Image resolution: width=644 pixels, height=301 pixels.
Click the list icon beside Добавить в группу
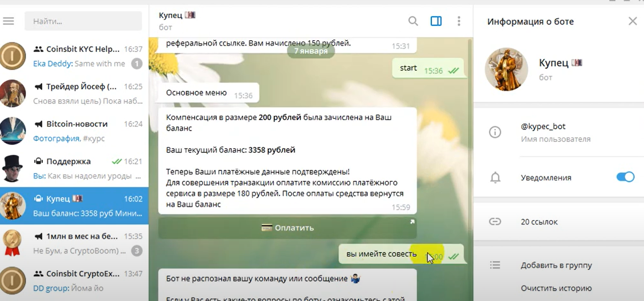tap(495, 265)
